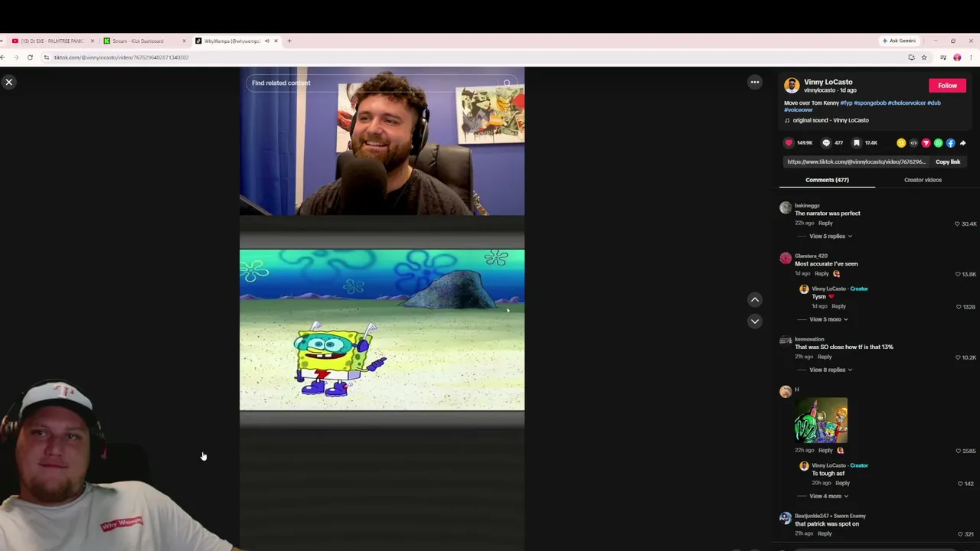This screenshot has height=551, width=980.
Task: Like the creator's 'Tysm' reply
Action: click(x=958, y=307)
